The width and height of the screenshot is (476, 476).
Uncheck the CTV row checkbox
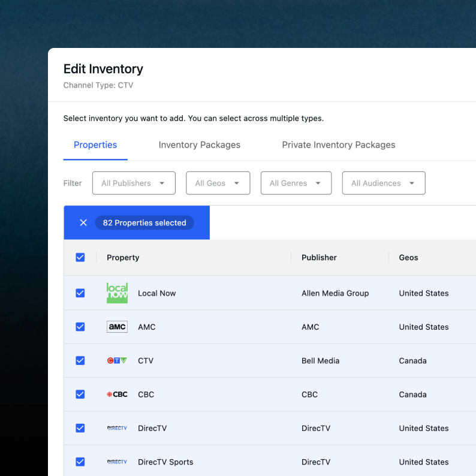(x=80, y=360)
